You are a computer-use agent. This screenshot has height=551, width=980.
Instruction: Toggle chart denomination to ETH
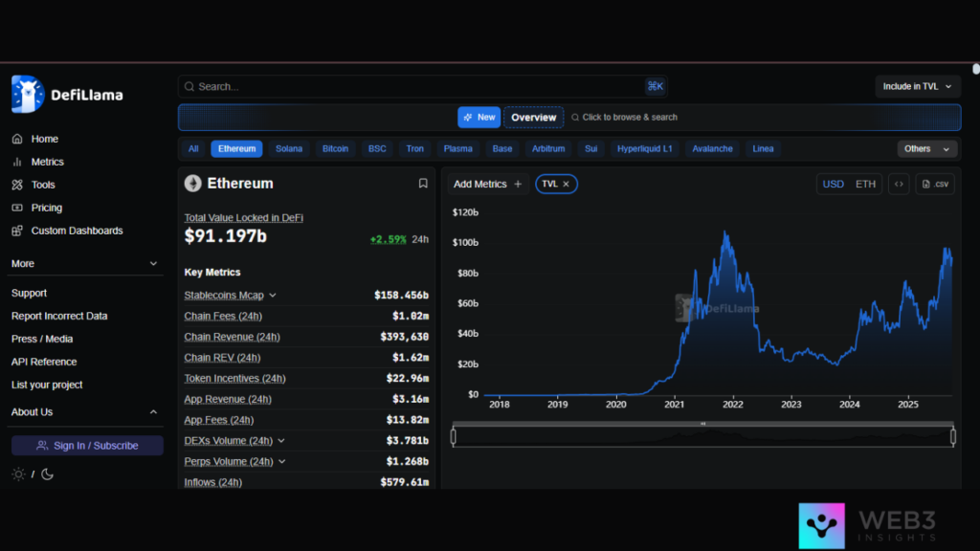[x=865, y=184]
